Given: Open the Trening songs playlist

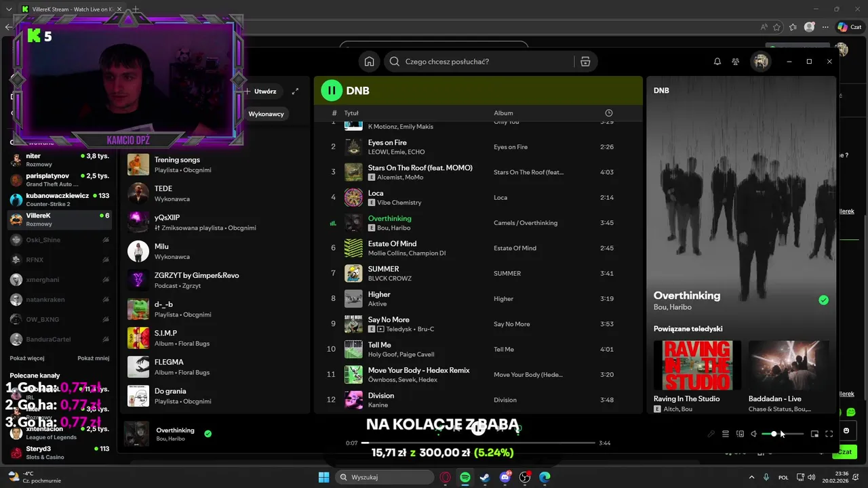Looking at the screenshot, I should [x=216, y=165].
